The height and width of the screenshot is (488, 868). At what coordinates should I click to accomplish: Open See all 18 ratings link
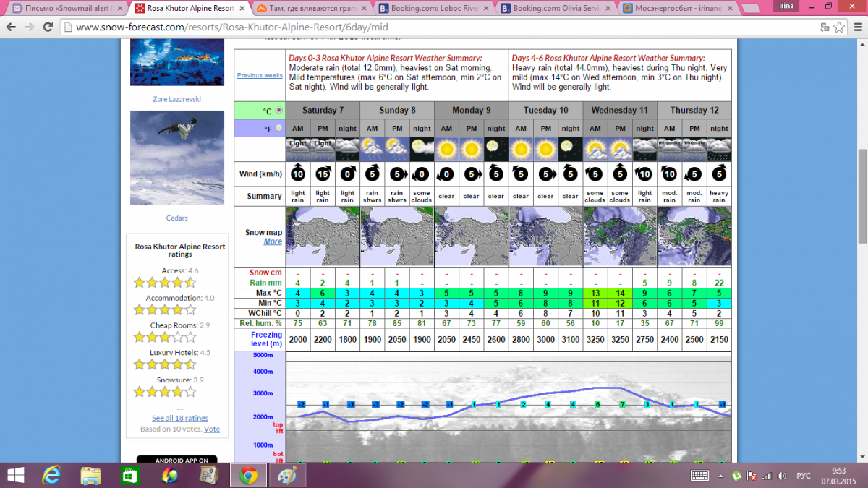point(180,418)
